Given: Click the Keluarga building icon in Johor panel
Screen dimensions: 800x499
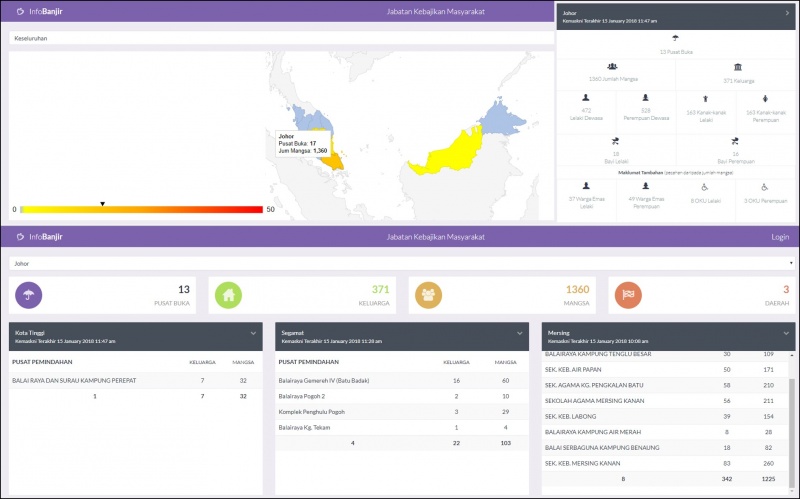Looking at the screenshot, I should click(738, 67).
